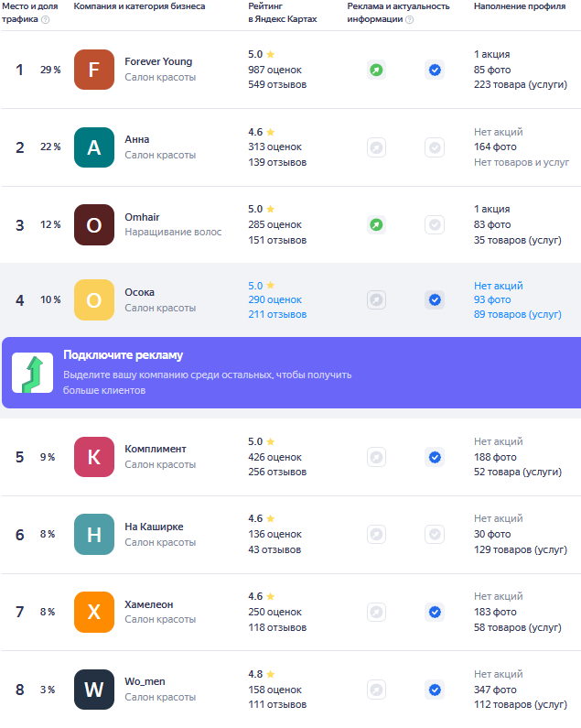
Task: Select the yellow Осока avatar tile
Action: click(x=94, y=300)
